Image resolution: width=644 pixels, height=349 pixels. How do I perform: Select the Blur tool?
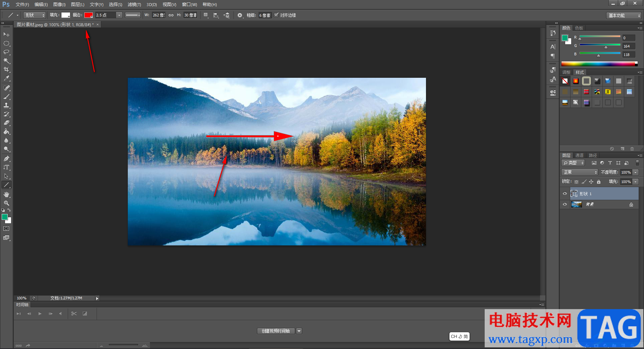coord(6,140)
